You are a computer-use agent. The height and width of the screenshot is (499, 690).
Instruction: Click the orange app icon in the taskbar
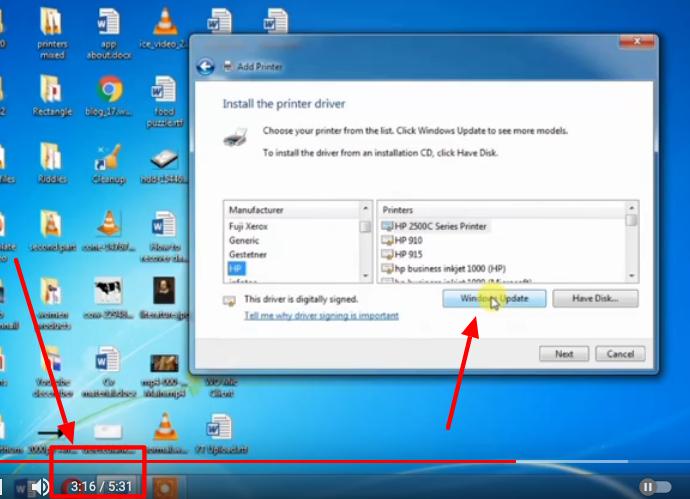point(165,487)
